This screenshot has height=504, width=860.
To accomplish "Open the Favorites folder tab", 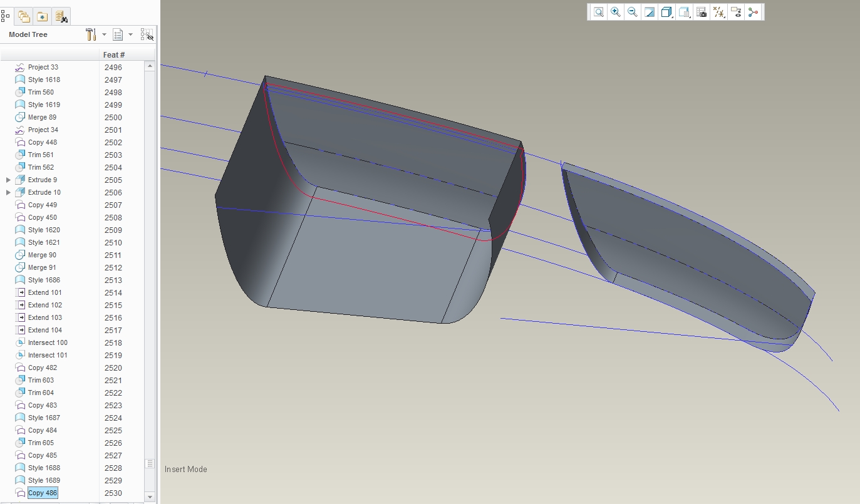I will point(43,17).
